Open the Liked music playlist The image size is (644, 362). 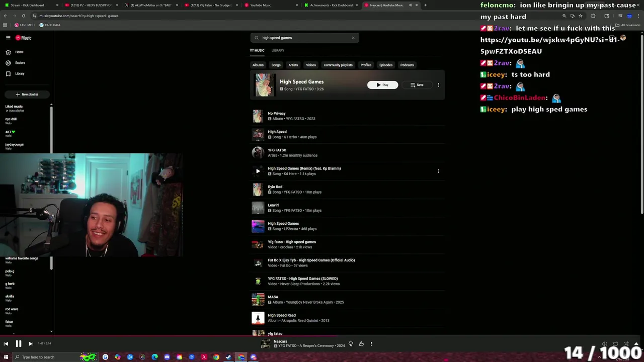[x=26, y=108]
